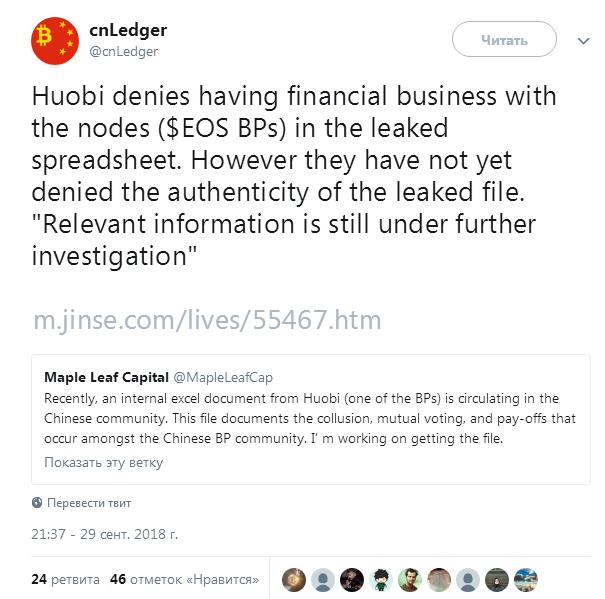
Task: Click the cartoon character liker avatar
Action: (381, 579)
